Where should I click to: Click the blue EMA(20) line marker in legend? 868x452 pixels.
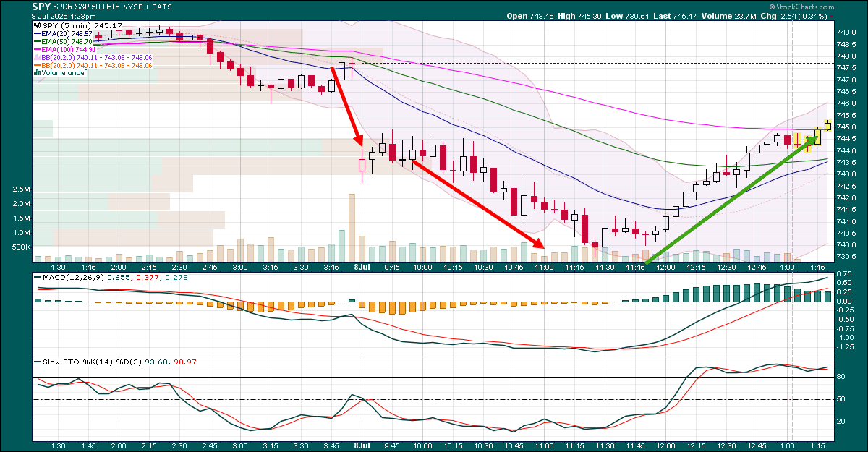(x=38, y=34)
